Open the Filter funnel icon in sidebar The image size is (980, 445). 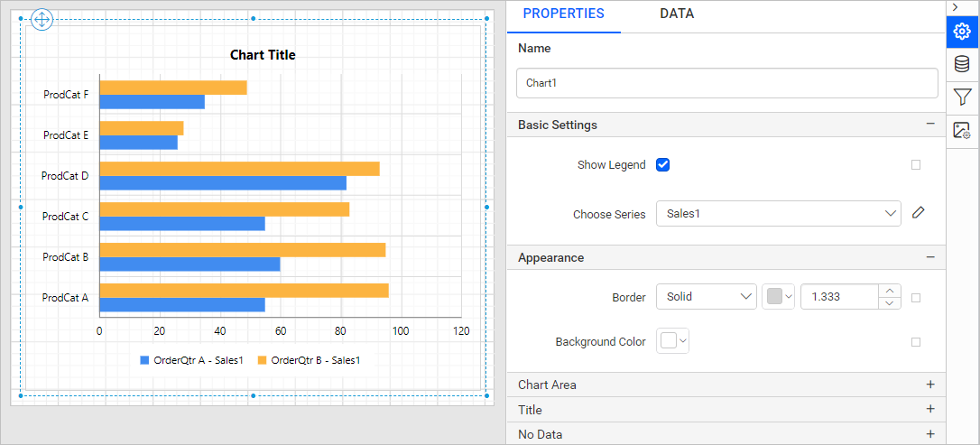tap(962, 97)
